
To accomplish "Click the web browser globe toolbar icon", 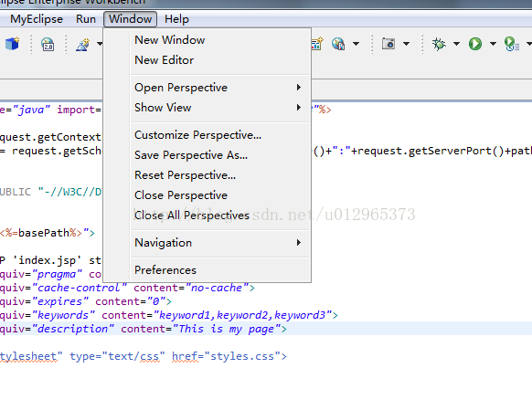I will (x=338, y=44).
